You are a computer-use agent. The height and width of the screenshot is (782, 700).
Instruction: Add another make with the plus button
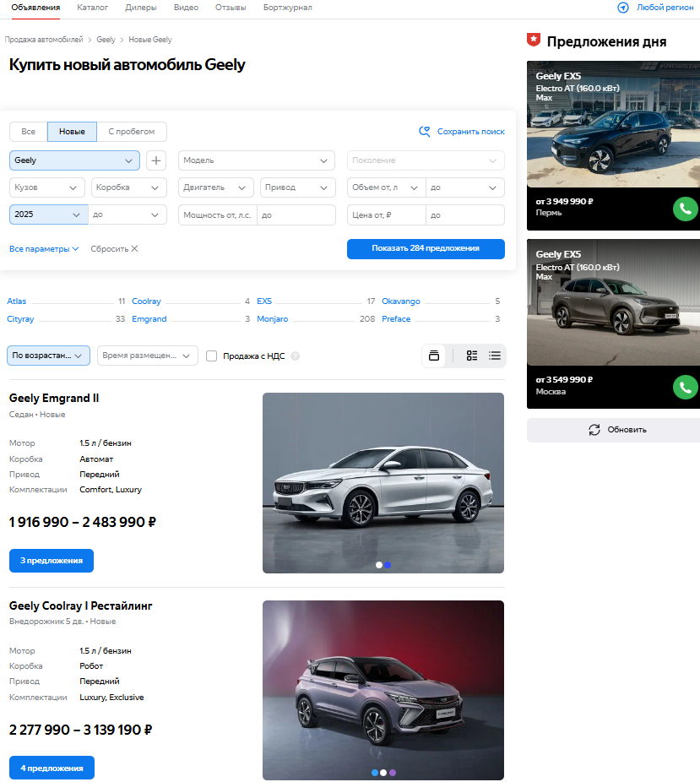click(156, 160)
